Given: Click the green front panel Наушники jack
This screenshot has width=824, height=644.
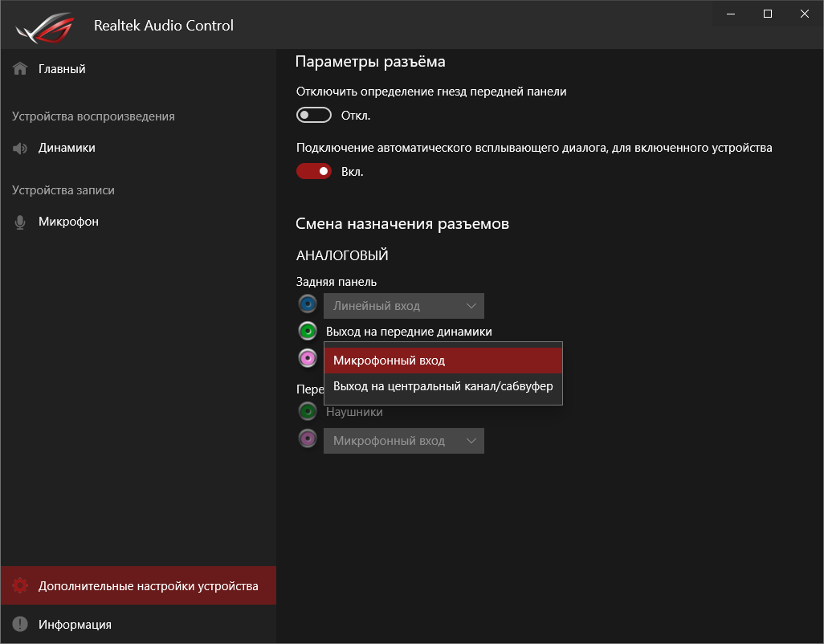Looking at the screenshot, I should click(307, 412).
